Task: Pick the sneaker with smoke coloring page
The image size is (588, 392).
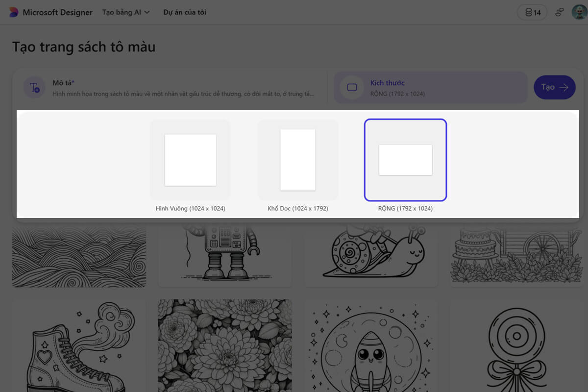Action: tap(79, 345)
